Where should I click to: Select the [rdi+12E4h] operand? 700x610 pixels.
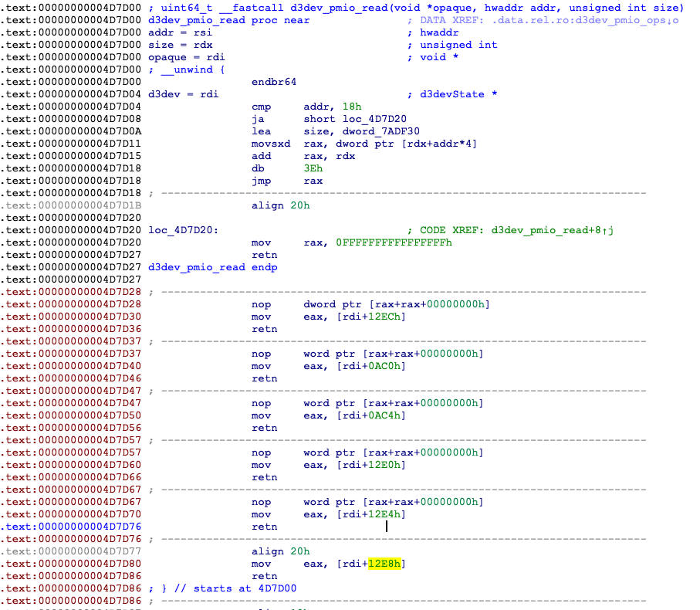click(x=370, y=514)
